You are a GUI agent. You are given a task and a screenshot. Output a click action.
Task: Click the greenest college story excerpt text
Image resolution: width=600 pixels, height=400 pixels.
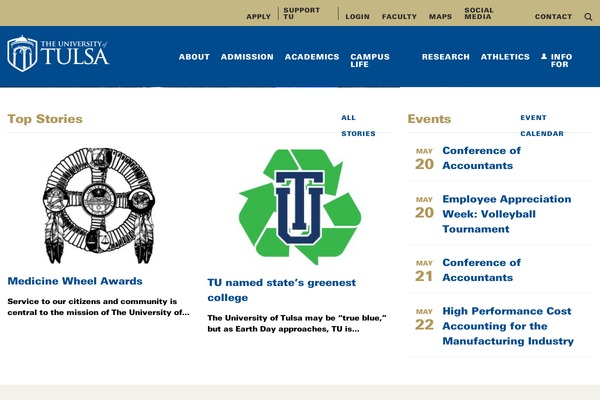click(x=297, y=323)
